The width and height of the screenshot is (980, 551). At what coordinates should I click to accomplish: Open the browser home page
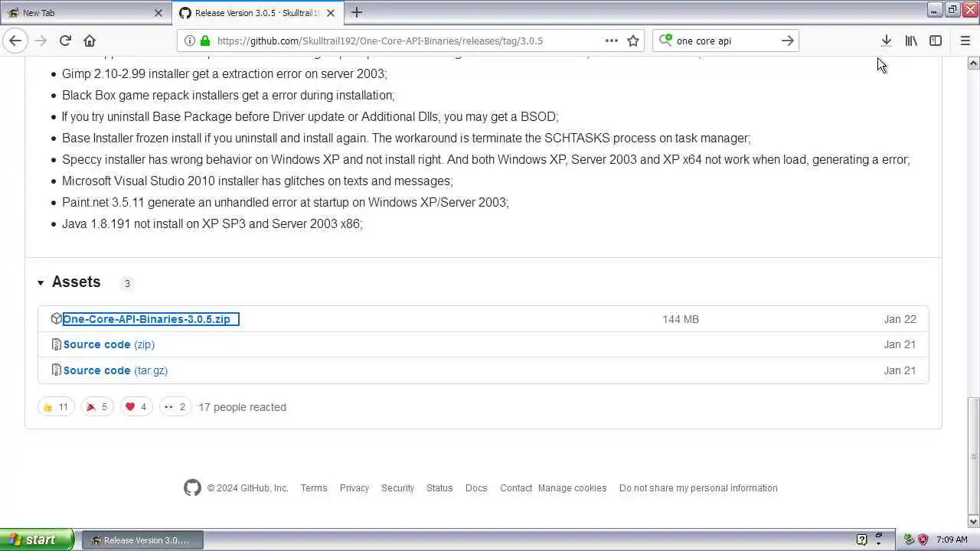click(90, 41)
